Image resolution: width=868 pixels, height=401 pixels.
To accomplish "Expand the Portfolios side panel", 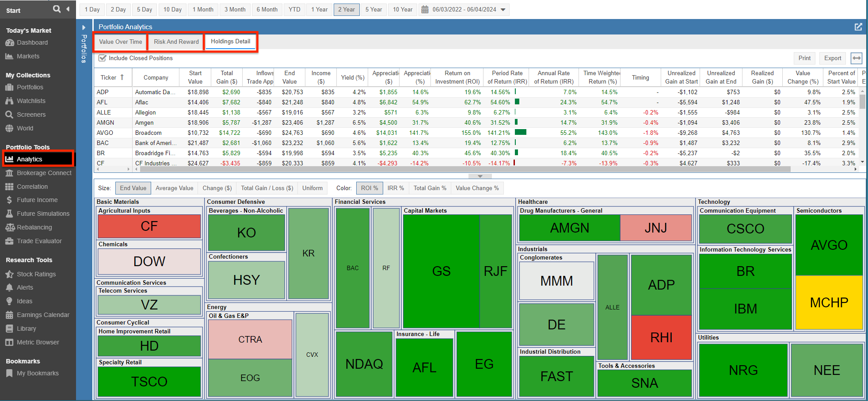I will [84, 27].
